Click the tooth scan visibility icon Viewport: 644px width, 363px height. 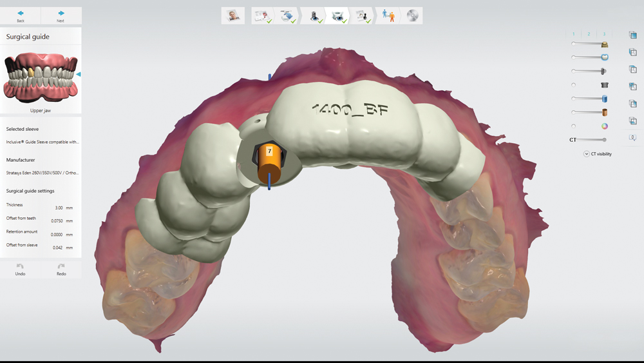point(605,57)
